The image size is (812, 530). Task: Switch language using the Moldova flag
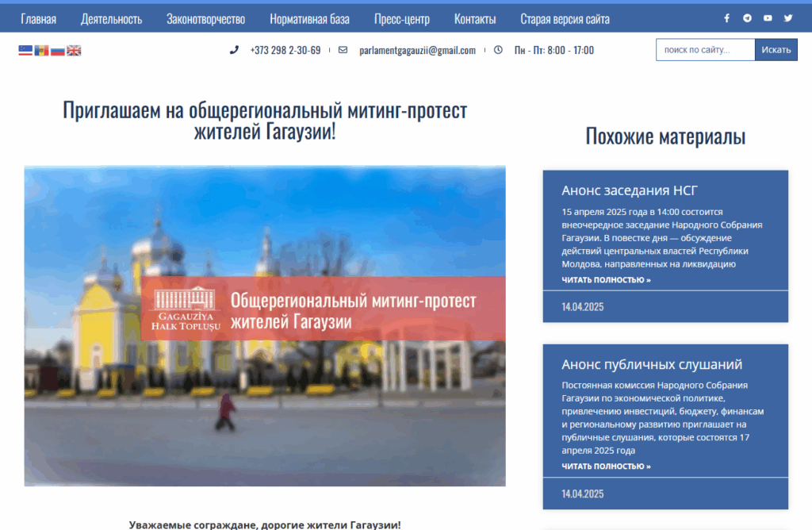click(41, 50)
